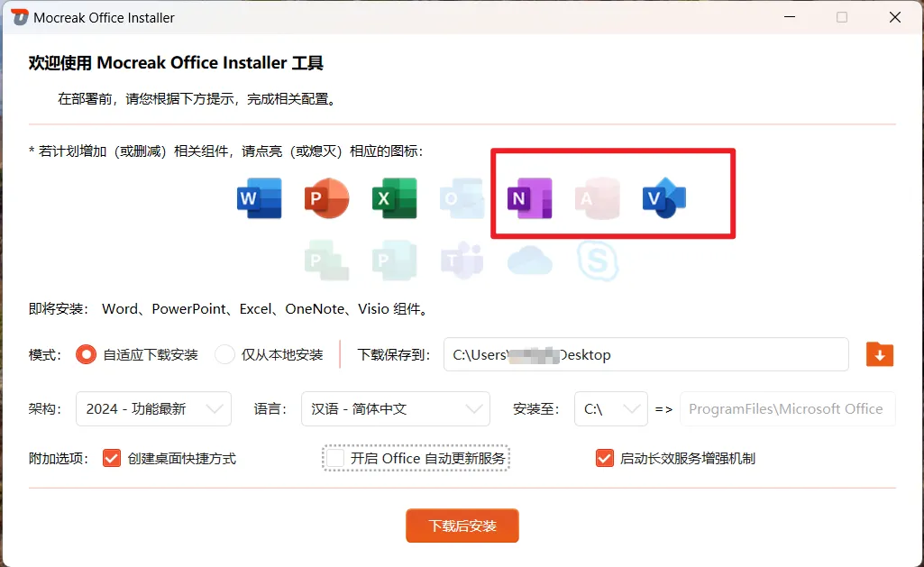Select 自适应下载安装 mode radio button
924x567 pixels.
tap(86, 355)
